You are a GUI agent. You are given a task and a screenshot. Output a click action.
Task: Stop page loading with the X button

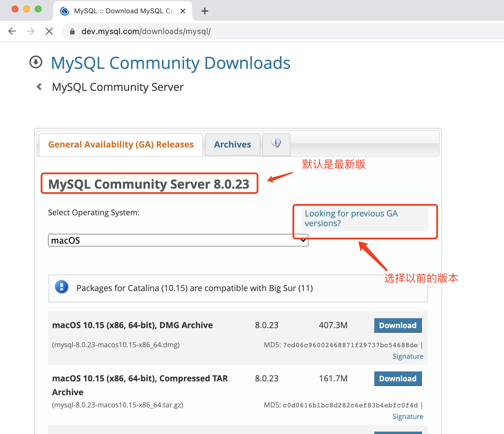(x=49, y=31)
